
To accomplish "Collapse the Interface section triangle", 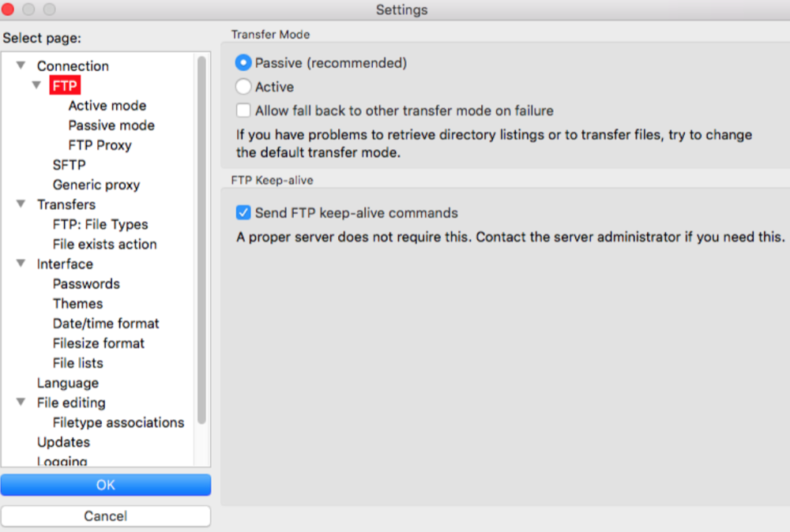I will [21, 263].
